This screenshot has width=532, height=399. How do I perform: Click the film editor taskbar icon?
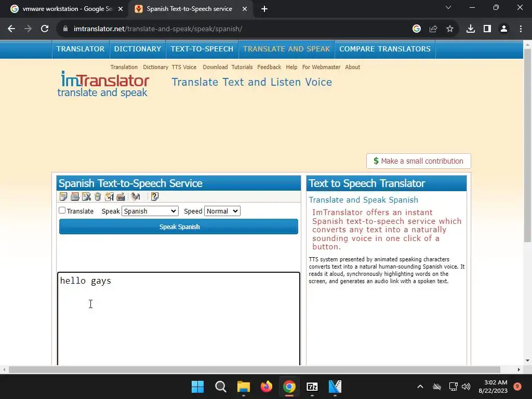coord(335,387)
